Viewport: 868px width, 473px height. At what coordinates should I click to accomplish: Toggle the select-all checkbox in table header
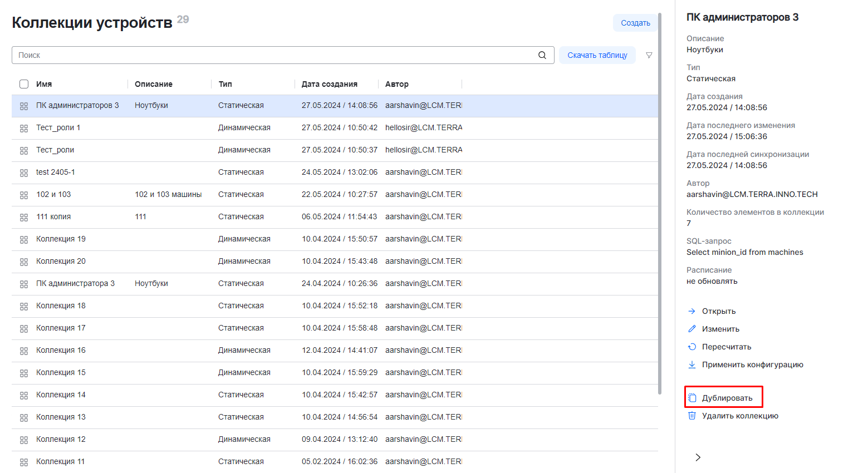pos(24,84)
